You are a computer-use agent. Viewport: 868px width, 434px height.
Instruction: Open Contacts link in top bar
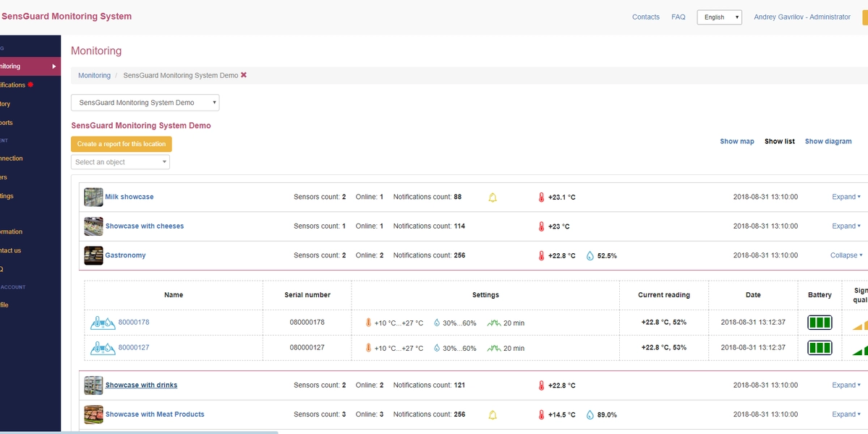pyautogui.click(x=646, y=17)
